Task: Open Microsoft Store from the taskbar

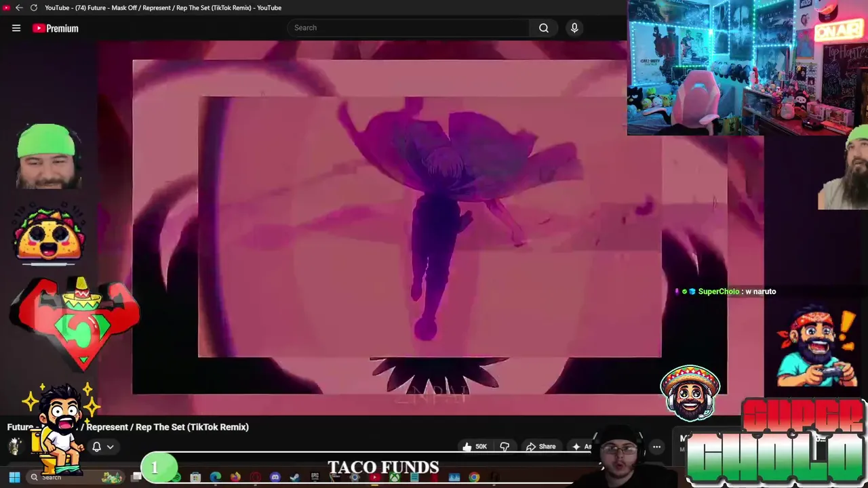Action: (195, 477)
